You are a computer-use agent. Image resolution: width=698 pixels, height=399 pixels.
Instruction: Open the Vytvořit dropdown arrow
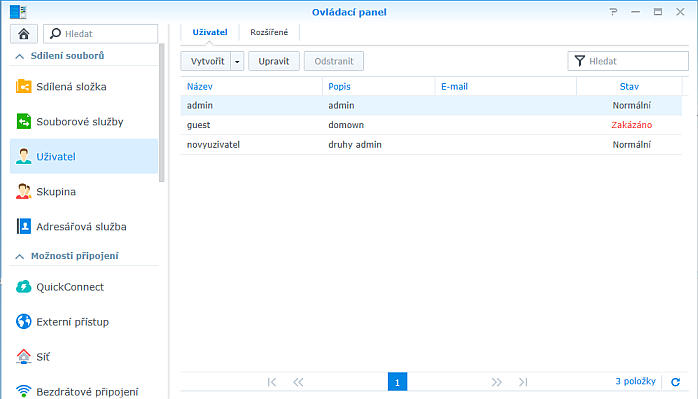(237, 61)
